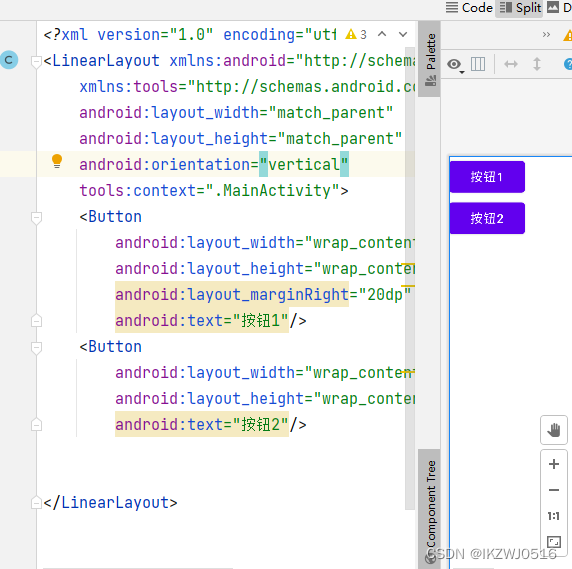Click the android:text="按钮2" attribute
The width and height of the screenshot is (572, 569).
point(202,424)
